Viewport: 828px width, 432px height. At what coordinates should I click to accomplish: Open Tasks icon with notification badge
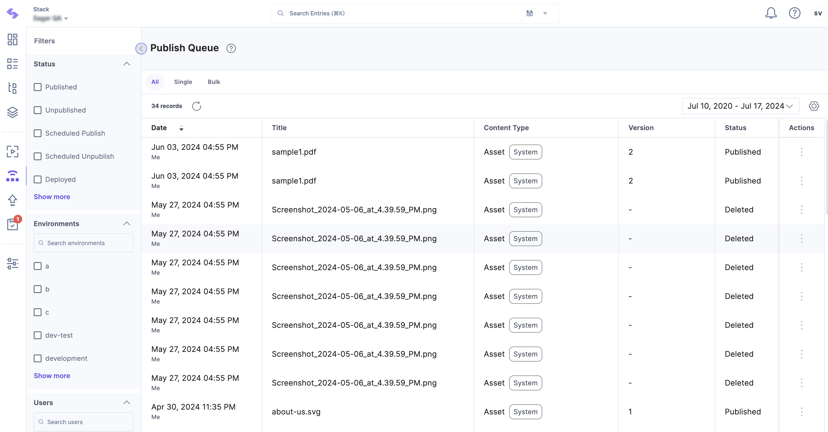13,224
